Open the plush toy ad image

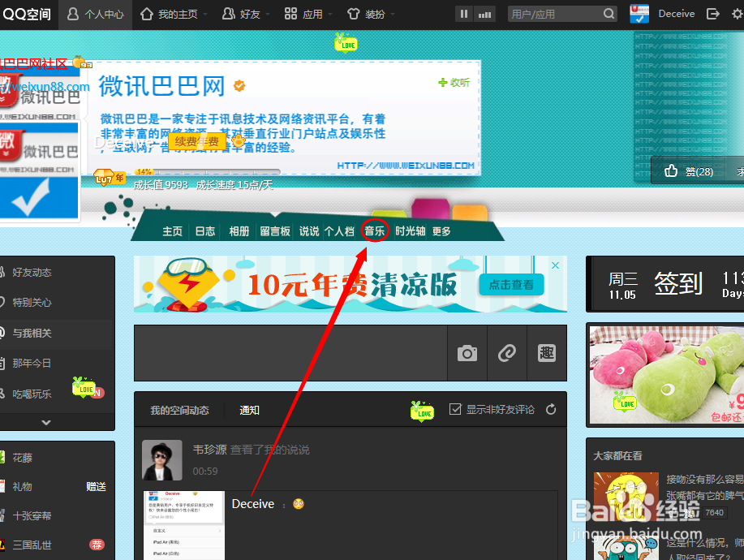coord(666,374)
